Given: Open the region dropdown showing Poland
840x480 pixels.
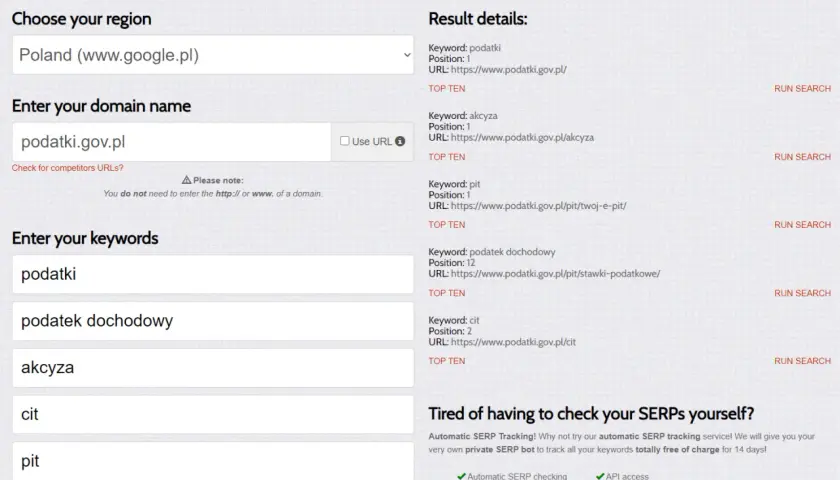Looking at the screenshot, I should [213, 55].
